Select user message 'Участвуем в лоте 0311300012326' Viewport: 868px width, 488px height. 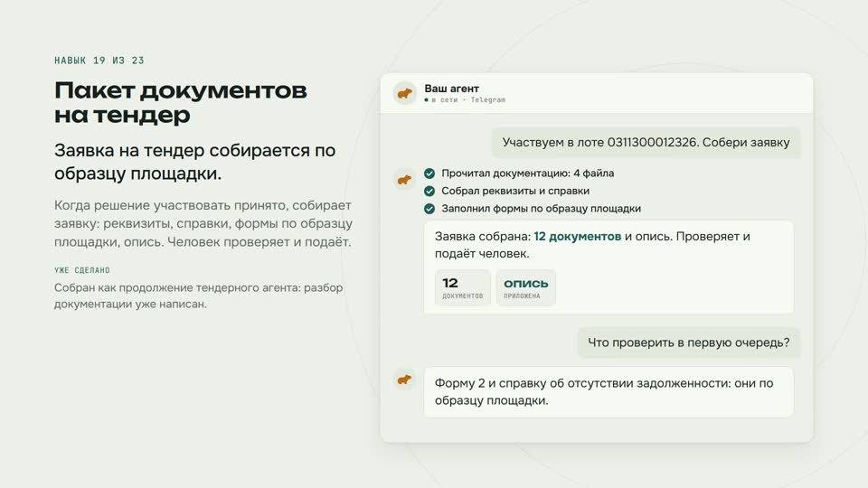pyautogui.click(x=646, y=143)
